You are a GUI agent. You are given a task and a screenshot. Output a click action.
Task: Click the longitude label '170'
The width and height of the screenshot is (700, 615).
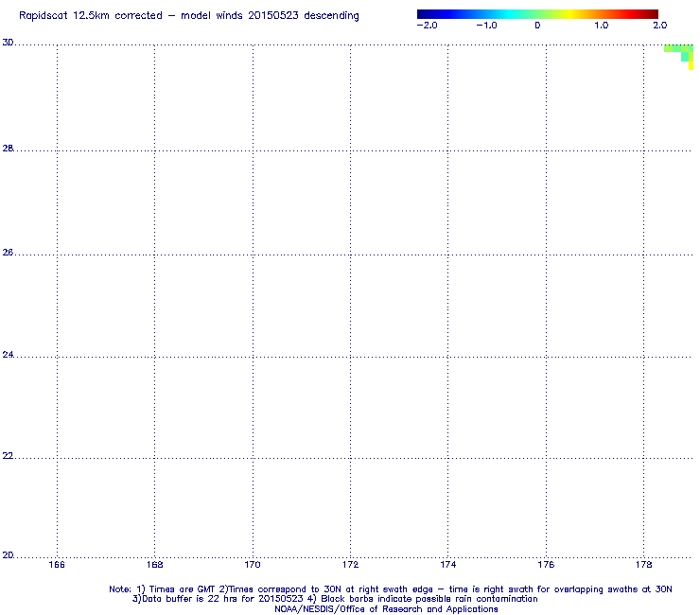253,565
